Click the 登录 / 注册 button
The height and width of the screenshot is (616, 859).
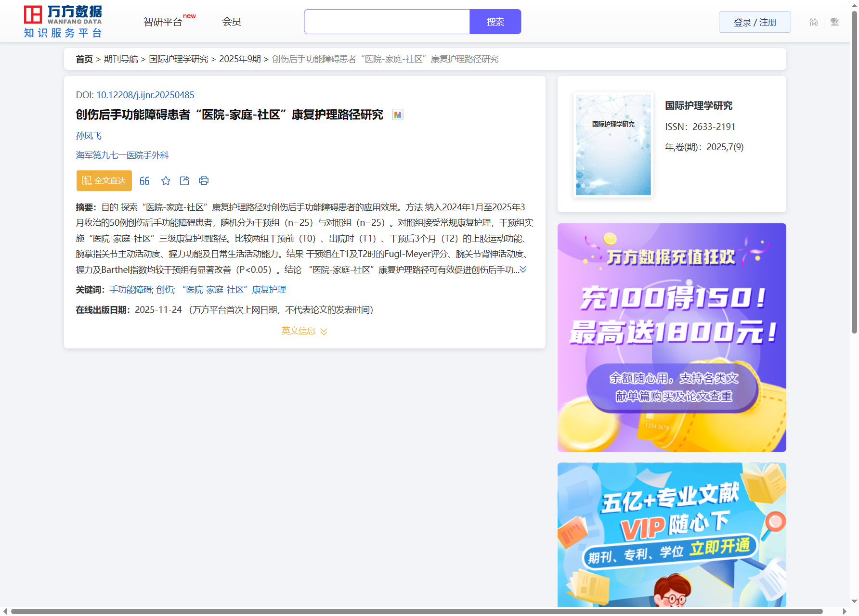[755, 22]
